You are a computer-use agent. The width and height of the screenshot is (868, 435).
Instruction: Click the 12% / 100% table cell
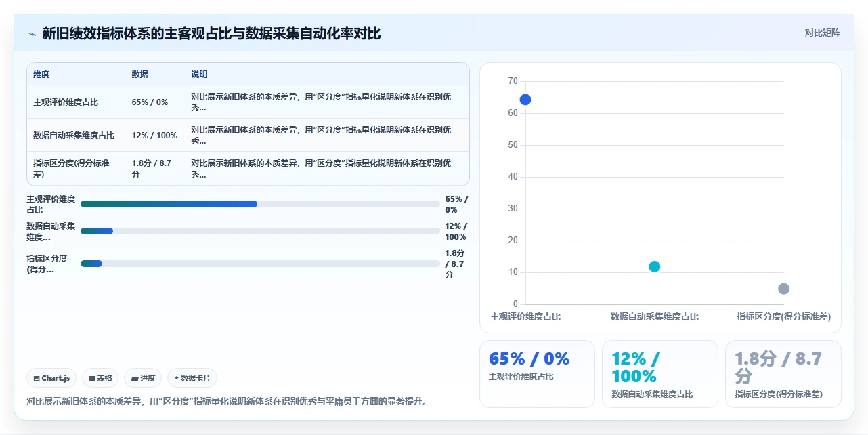(154, 136)
